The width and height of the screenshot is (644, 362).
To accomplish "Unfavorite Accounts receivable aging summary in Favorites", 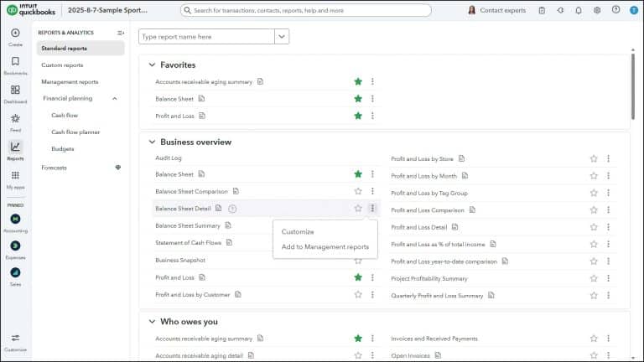I will click(x=358, y=81).
